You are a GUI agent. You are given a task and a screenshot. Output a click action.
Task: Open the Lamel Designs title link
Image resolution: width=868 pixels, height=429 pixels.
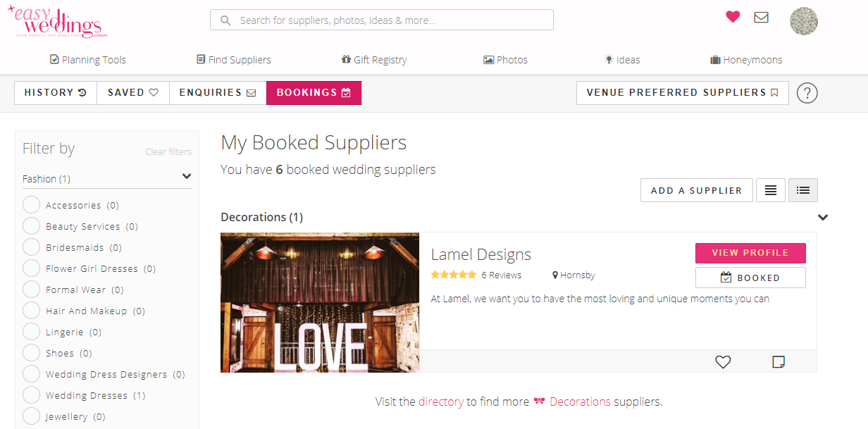tap(481, 254)
